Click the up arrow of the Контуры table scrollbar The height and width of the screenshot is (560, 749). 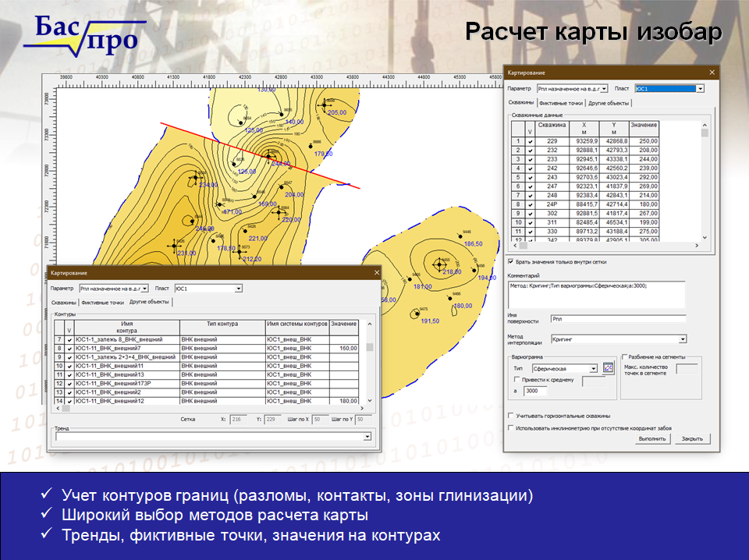(x=369, y=324)
